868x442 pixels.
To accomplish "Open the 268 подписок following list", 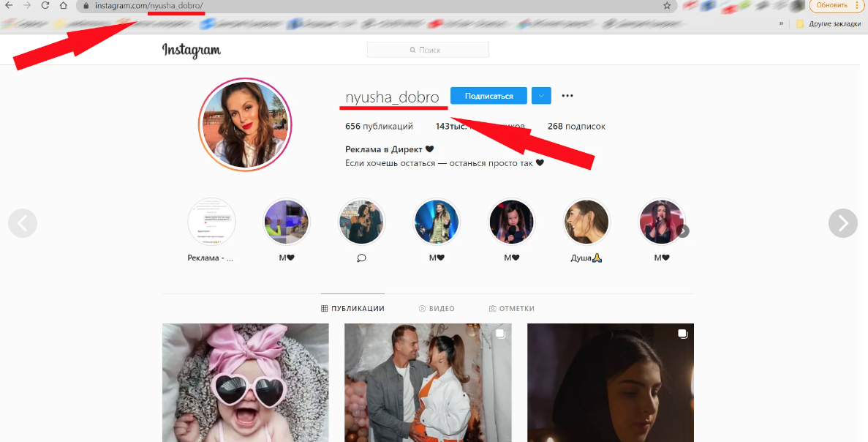I will 576,127.
